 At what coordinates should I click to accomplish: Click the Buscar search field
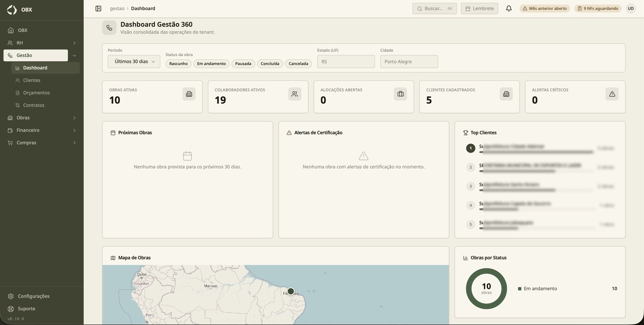click(434, 9)
